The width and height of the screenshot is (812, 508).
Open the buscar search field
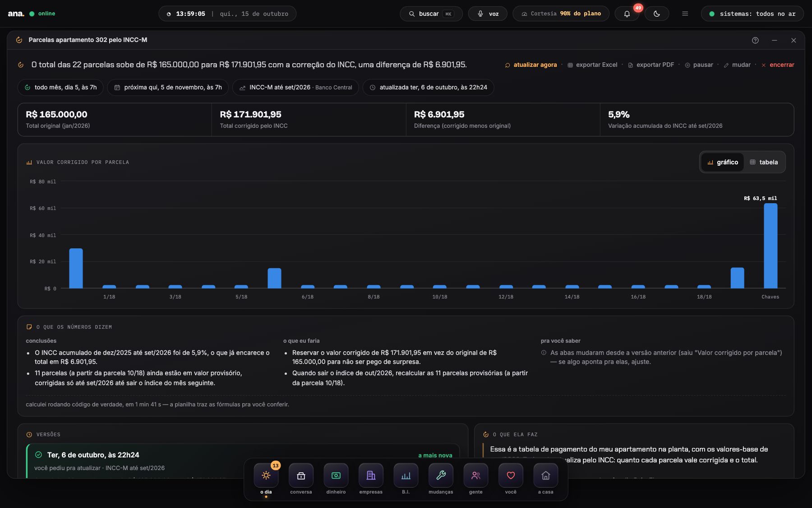(431, 14)
